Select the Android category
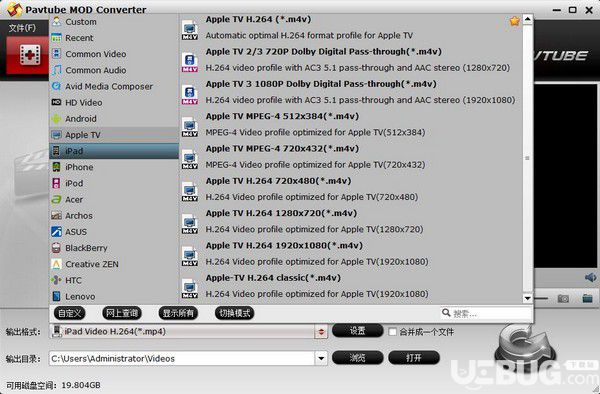Screen dimensions: 600x394 [114, 119]
